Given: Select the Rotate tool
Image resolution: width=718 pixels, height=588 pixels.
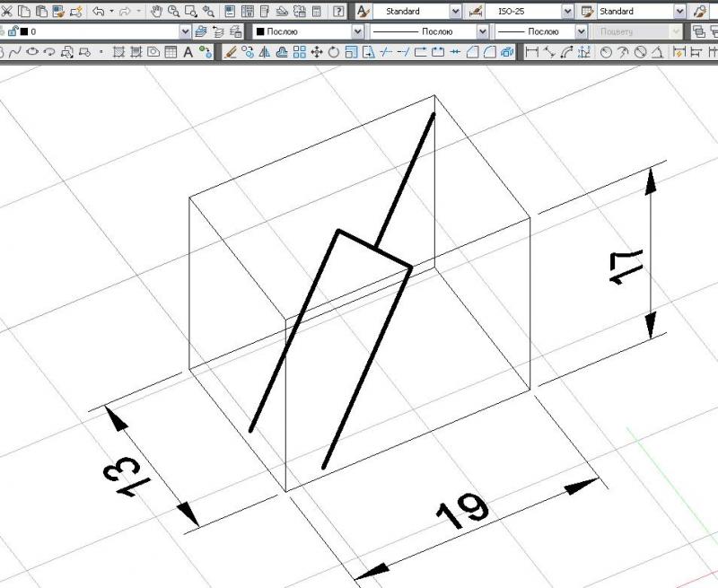Looking at the screenshot, I should point(334,52).
